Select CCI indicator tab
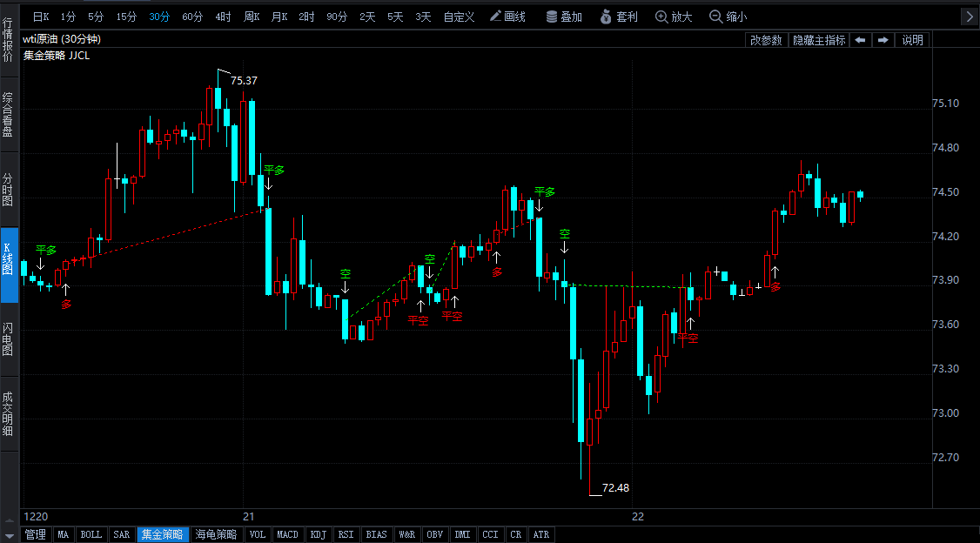 [491, 535]
